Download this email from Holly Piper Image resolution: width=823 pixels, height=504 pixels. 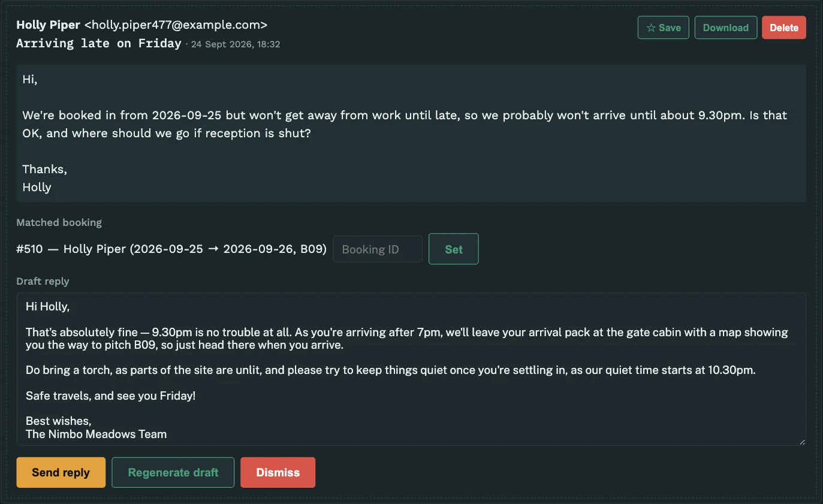pyautogui.click(x=725, y=28)
